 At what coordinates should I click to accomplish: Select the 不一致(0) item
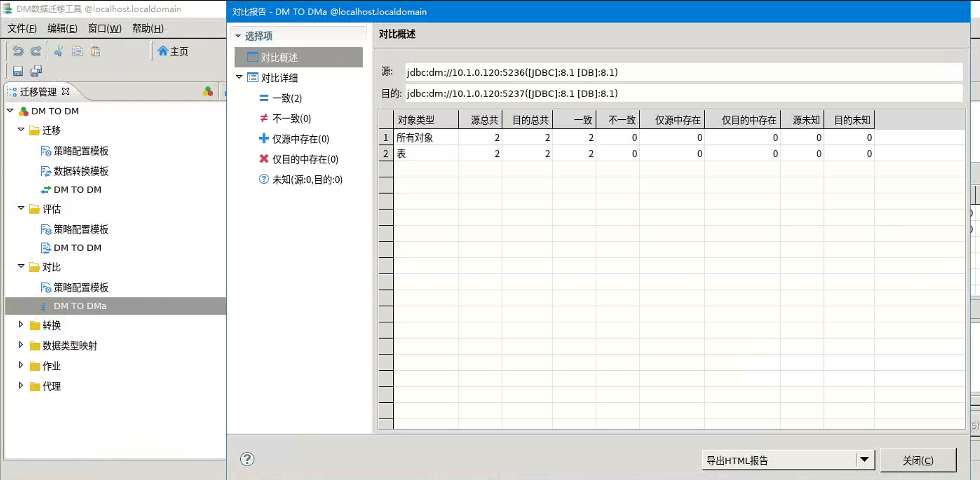[291, 118]
